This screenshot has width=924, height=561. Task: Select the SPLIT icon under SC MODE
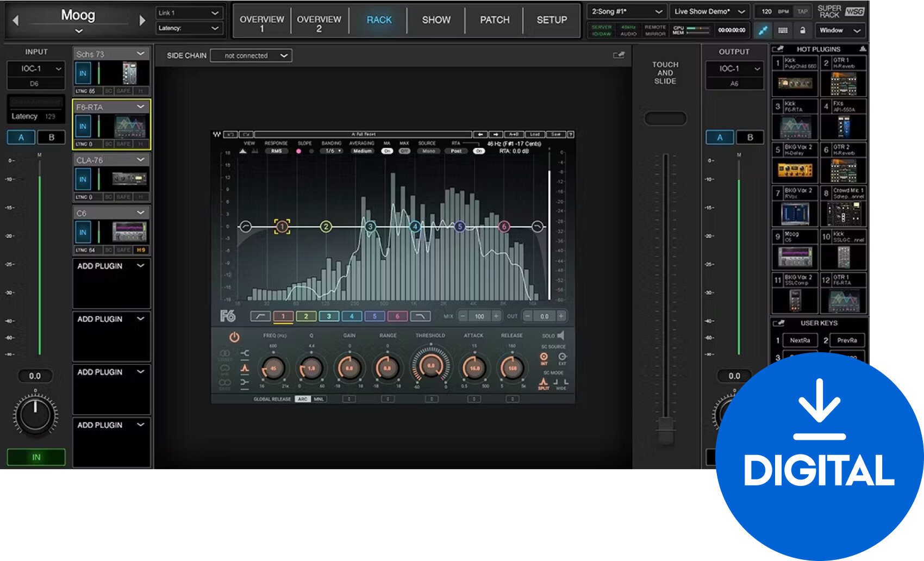pos(543,382)
